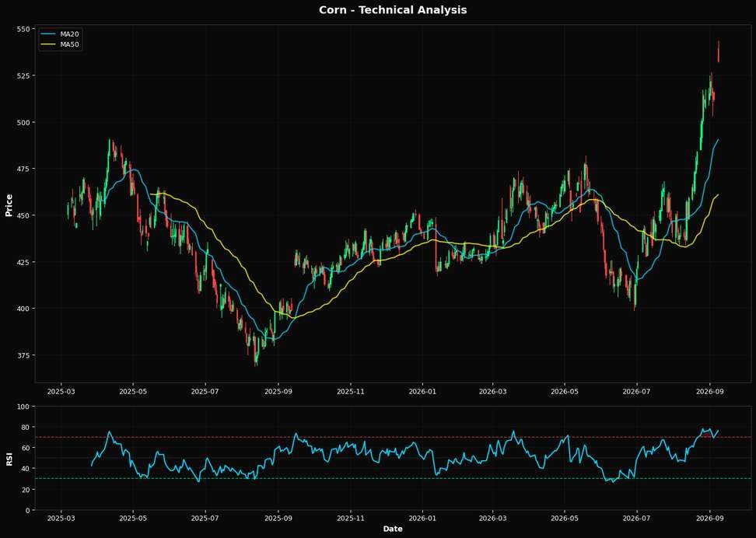This screenshot has height=538, width=756.
Task: Click the "Price" y-axis label
Action: click(9, 205)
